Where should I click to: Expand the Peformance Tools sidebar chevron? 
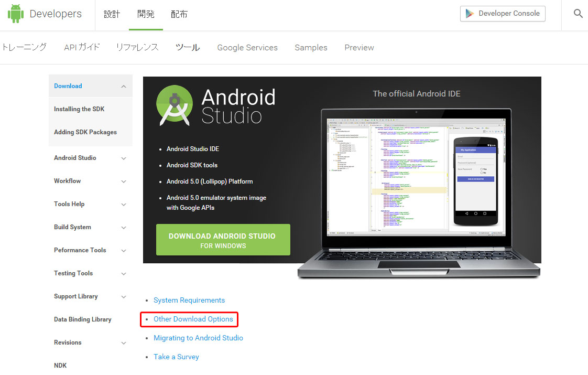pos(123,250)
